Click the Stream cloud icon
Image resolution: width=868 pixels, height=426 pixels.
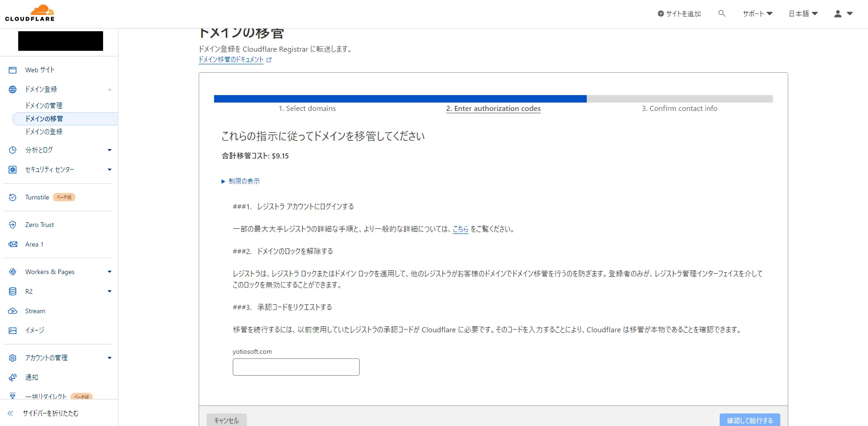click(13, 311)
